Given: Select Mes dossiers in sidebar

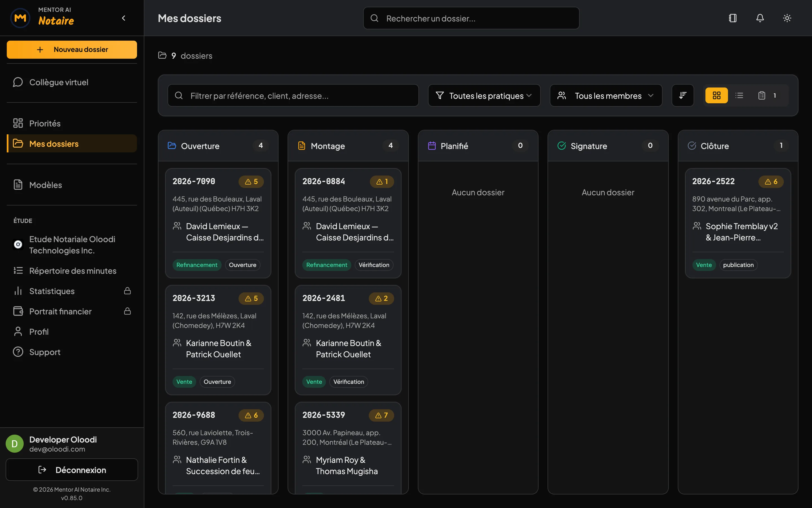Looking at the screenshot, I should 72,144.
